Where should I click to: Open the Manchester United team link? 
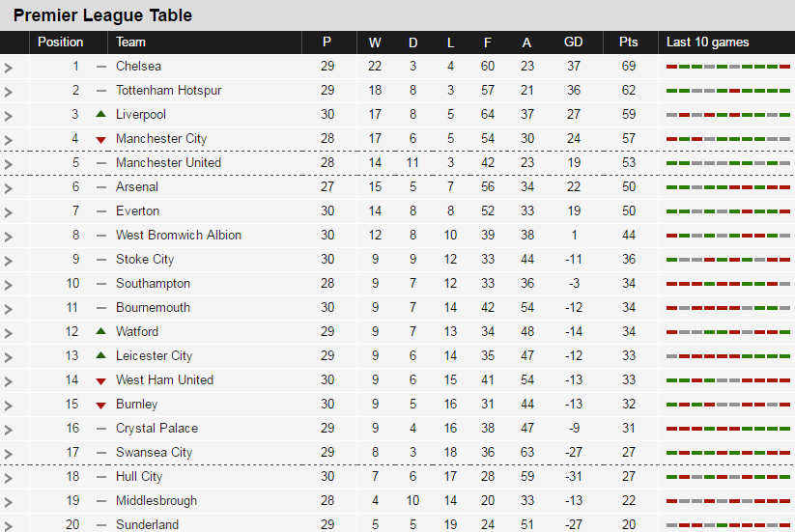(168, 162)
